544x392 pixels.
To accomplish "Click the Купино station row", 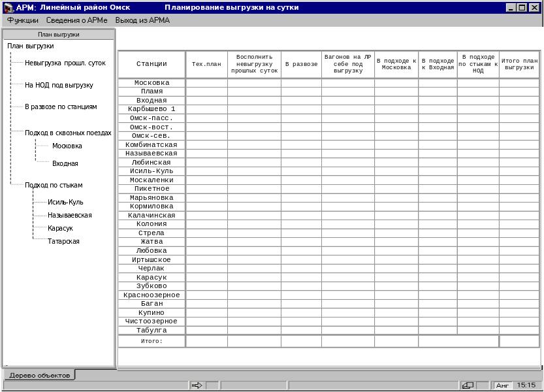I will point(152,313).
